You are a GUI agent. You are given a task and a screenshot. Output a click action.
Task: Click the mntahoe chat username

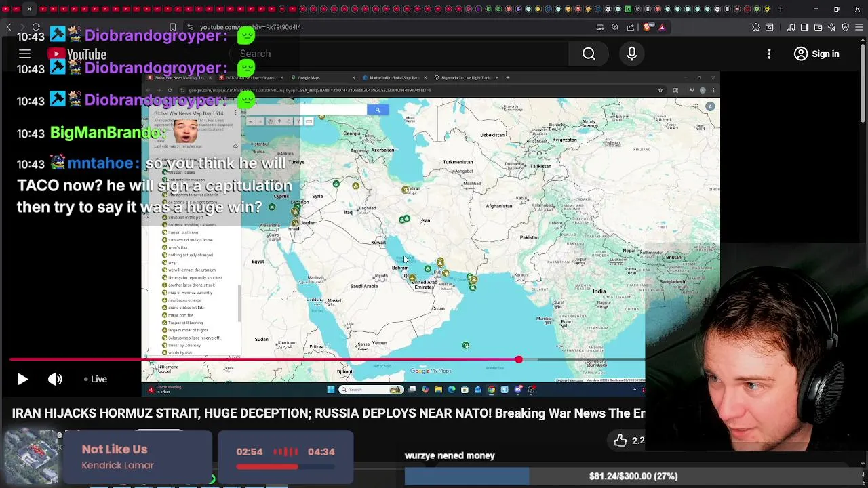pos(100,164)
